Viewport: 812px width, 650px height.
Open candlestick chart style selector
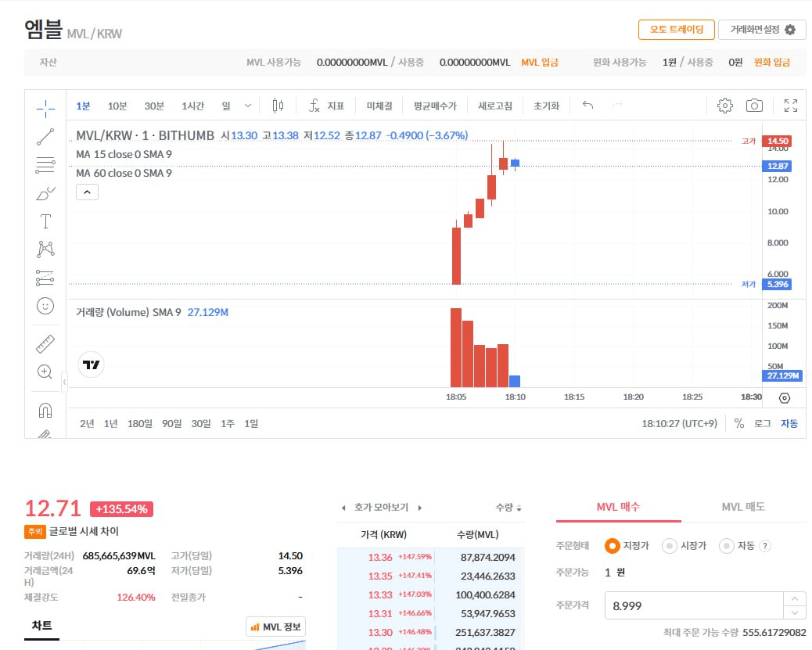click(278, 106)
